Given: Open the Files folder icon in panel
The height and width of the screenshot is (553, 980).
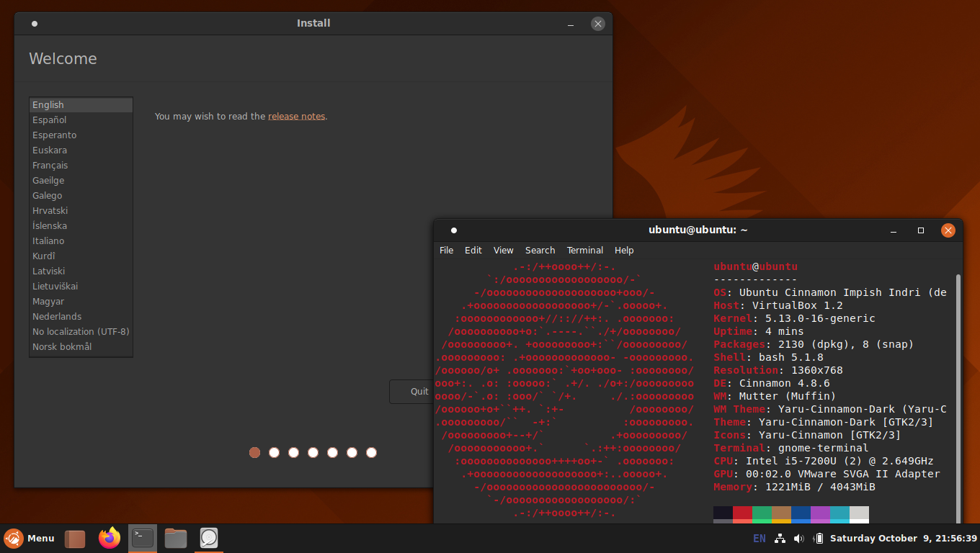Looking at the screenshot, I should click(175, 538).
